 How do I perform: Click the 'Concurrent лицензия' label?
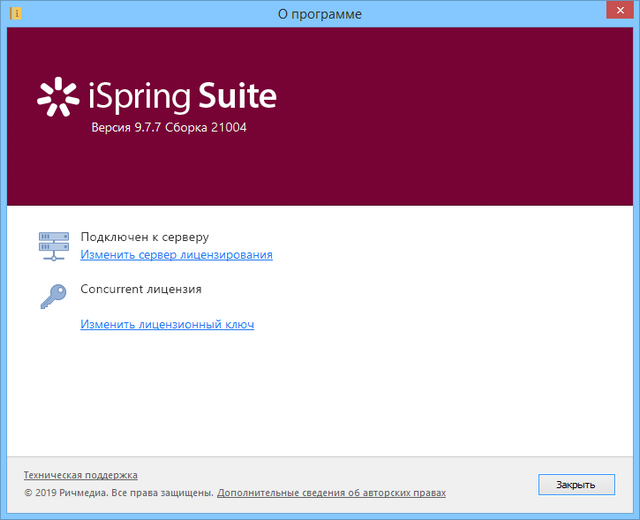(x=141, y=289)
